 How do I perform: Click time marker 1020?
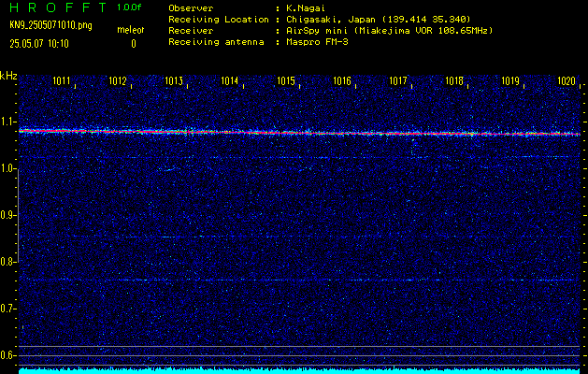coord(566,80)
